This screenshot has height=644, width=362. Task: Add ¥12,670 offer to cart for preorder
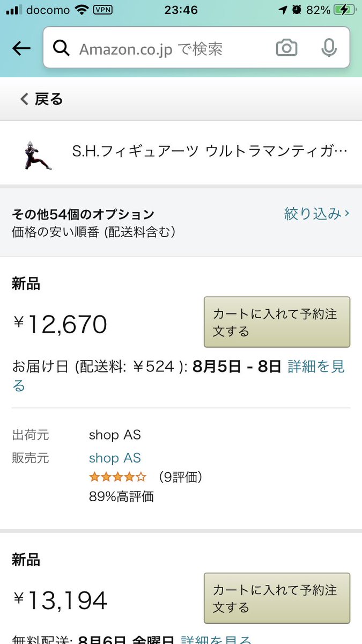(x=277, y=322)
